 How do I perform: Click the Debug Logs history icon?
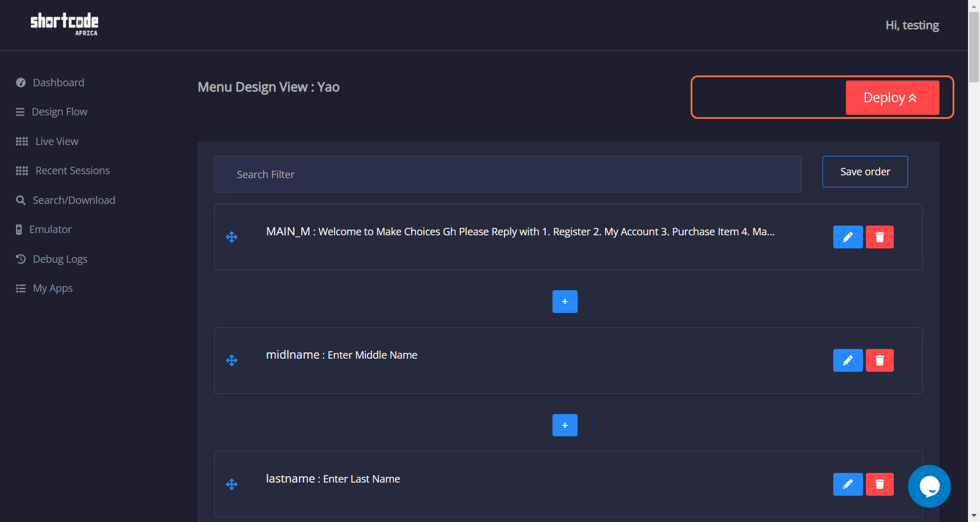point(21,259)
